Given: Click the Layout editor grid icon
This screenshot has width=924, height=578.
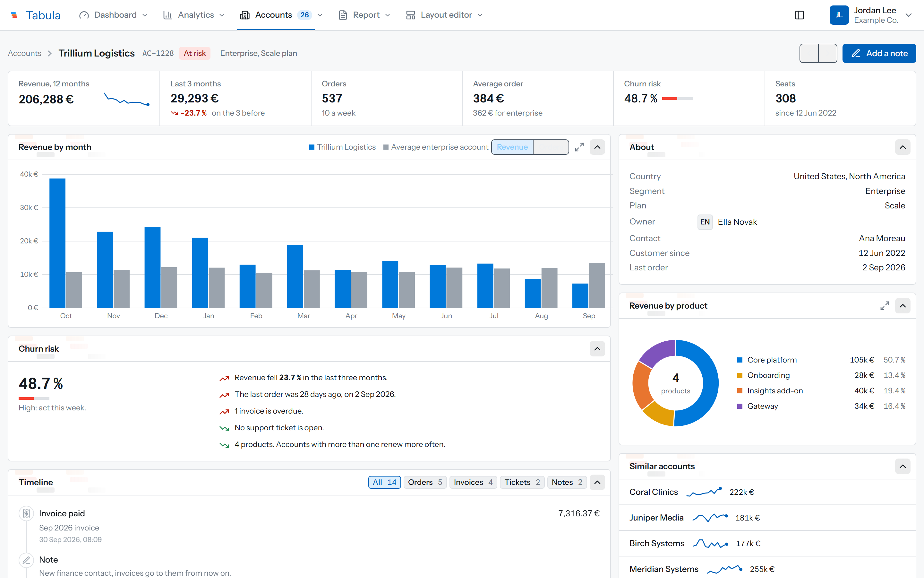Looking at the screenshot, I should (x=410, y=15).
